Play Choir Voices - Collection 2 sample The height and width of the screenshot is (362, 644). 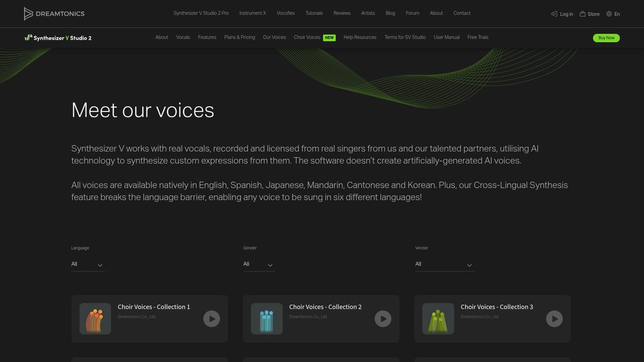[x=383, y=319]
